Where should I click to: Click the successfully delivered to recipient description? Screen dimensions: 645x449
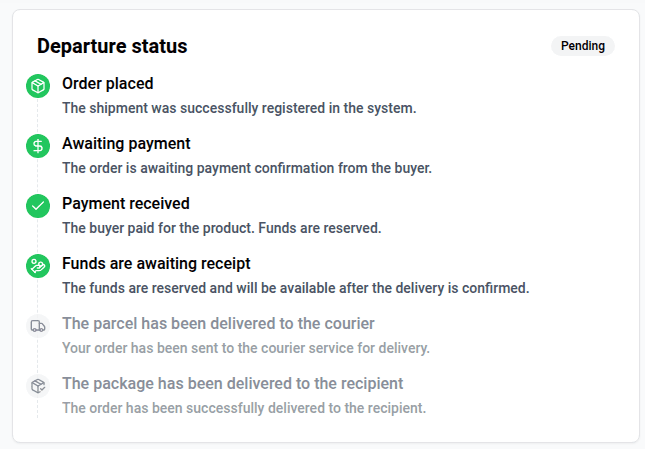tap(244, 408)
